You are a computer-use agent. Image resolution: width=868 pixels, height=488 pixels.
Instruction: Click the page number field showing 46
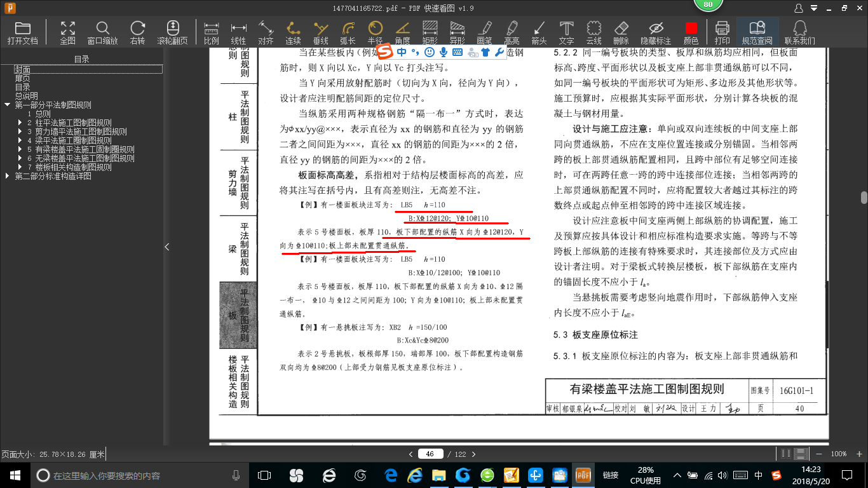click(430, 454)
